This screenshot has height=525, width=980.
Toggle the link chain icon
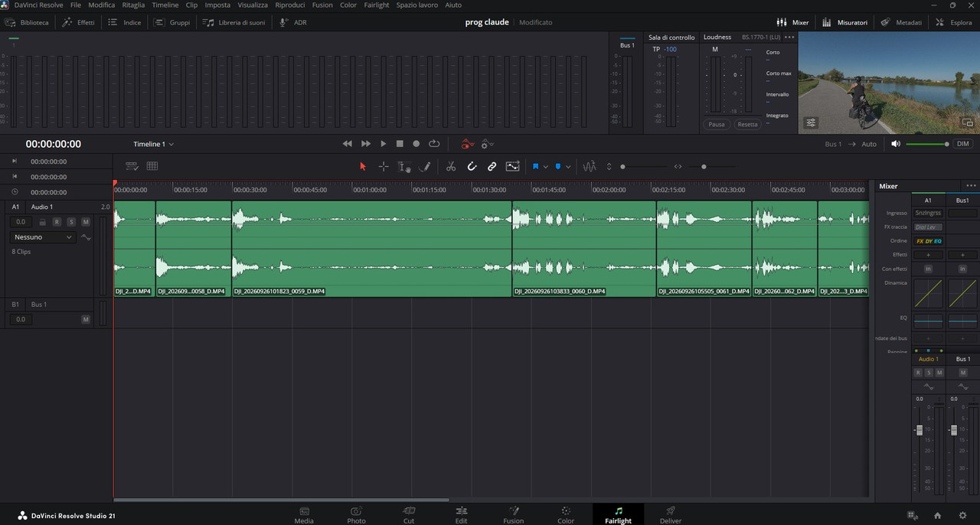coord(492,166)
